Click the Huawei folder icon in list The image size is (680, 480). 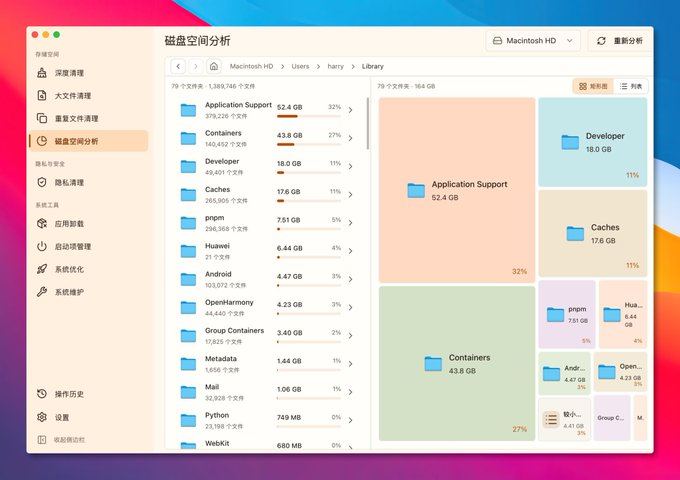[x=188, y=251]
